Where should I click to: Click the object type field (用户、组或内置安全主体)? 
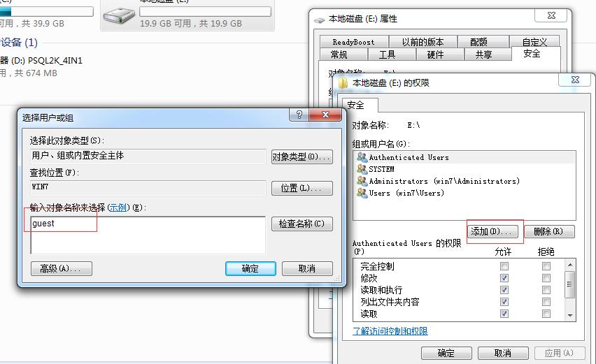[x=148, y=156]
